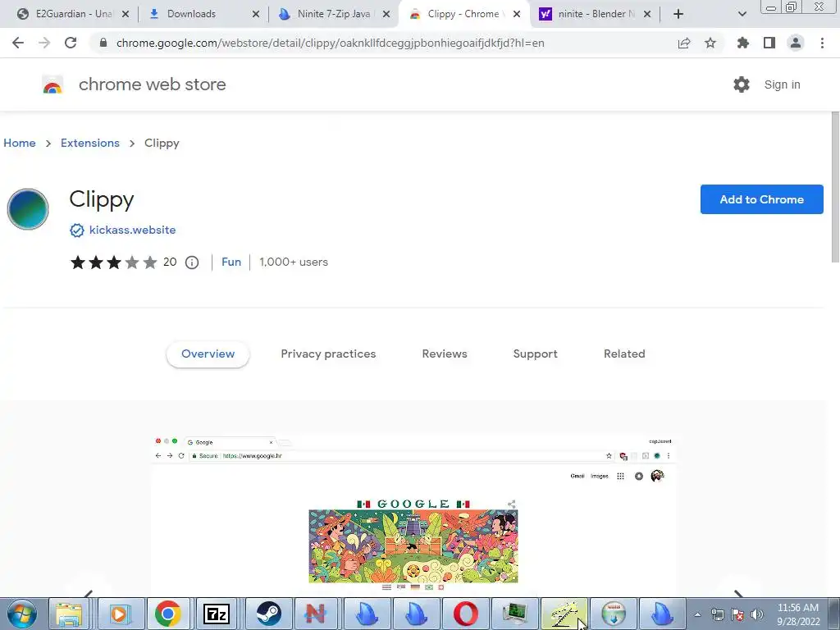The image size is (840, 630).
Task: Open the Chrome three-dot menu
Action: tap(822, 43)
